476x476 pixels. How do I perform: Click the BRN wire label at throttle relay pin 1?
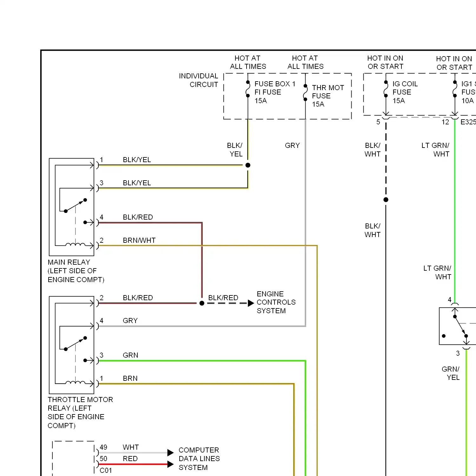point(130,378)
